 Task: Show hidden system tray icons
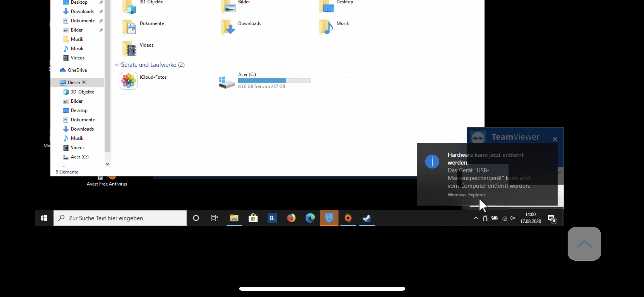click(x=476, y=218)
